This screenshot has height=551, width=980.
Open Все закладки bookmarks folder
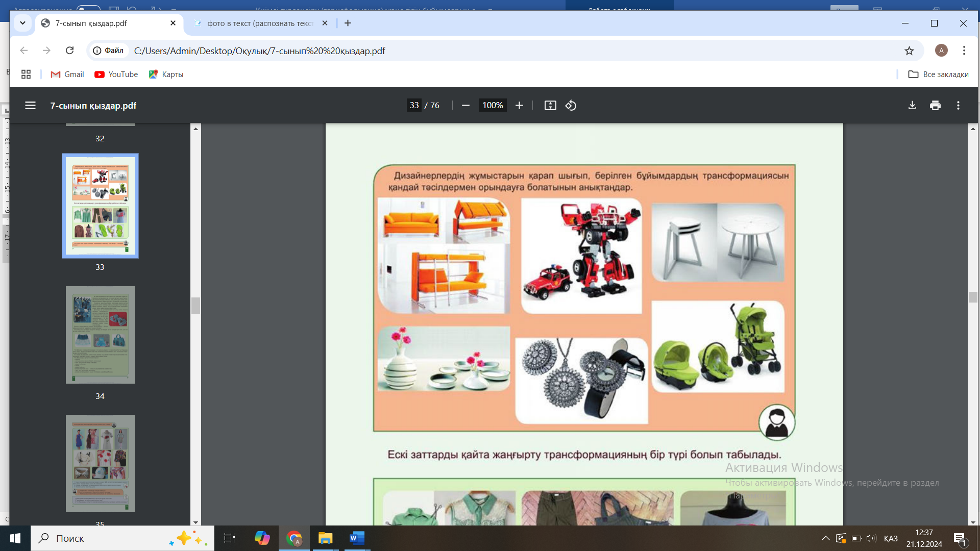[x=938, y=74]
